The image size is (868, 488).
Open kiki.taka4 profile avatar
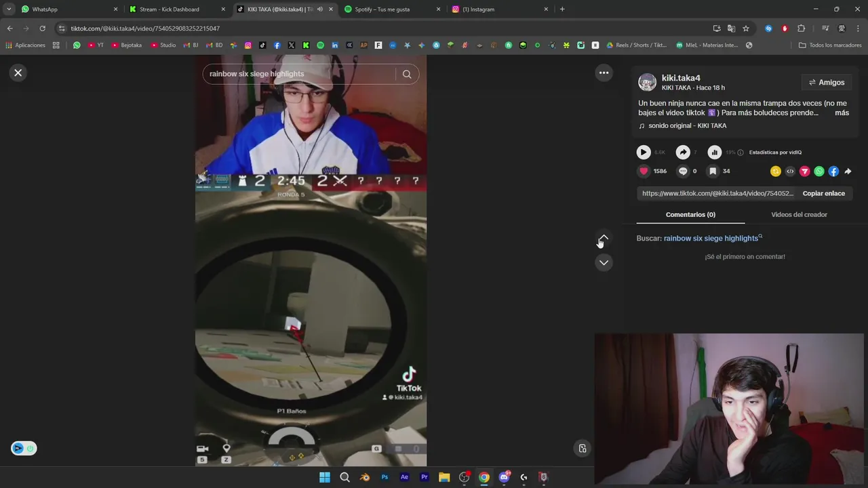pos(647,82)
